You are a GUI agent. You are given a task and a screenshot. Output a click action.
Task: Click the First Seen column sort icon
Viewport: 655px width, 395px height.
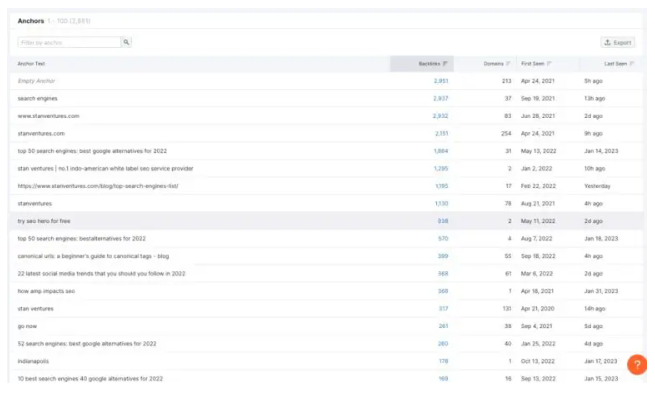point(549,64)
